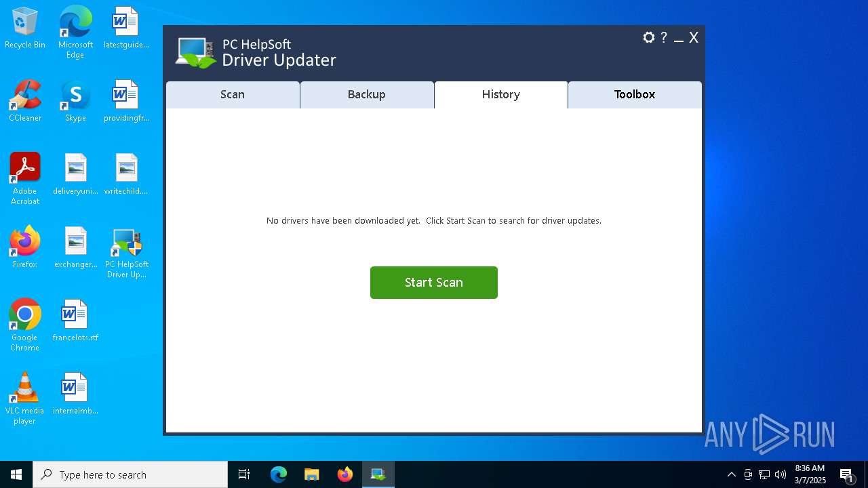The image size is (868, 488).
Task: Select the History tab
Action: click(501, 95)
